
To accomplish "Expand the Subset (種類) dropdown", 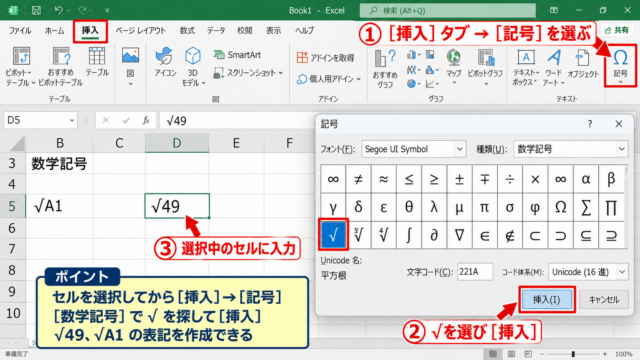I will 622,149.
